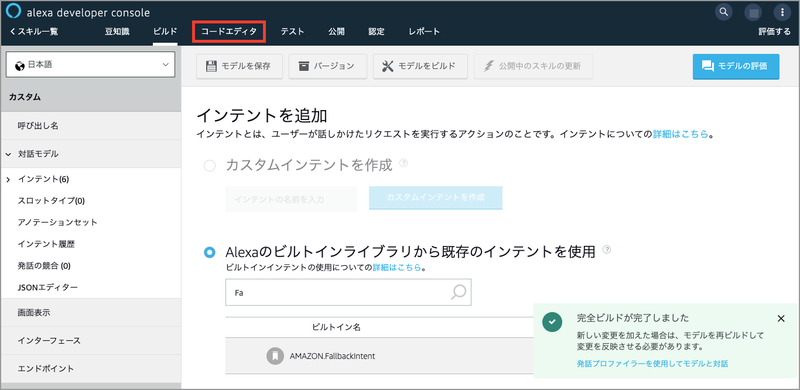Click the bookmark icon next to AMAZON.FallbackIntent
This screenshot has width=800, height=390.
(x=275, y=356)
